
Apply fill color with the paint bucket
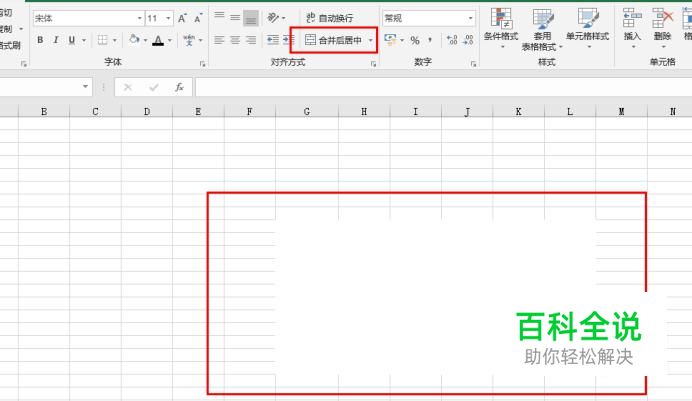pos(134,40)
